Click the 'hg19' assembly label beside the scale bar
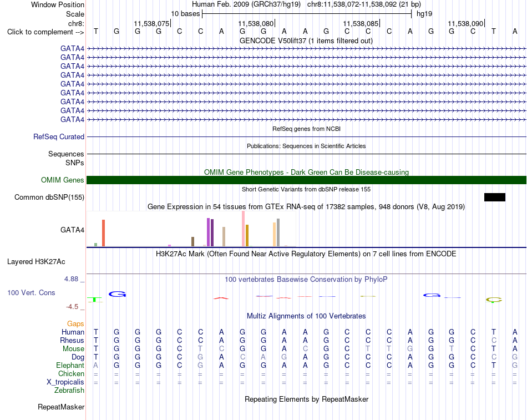Image resolution: width=527 pixels, height=420 pixels. [x=424, y=14]
